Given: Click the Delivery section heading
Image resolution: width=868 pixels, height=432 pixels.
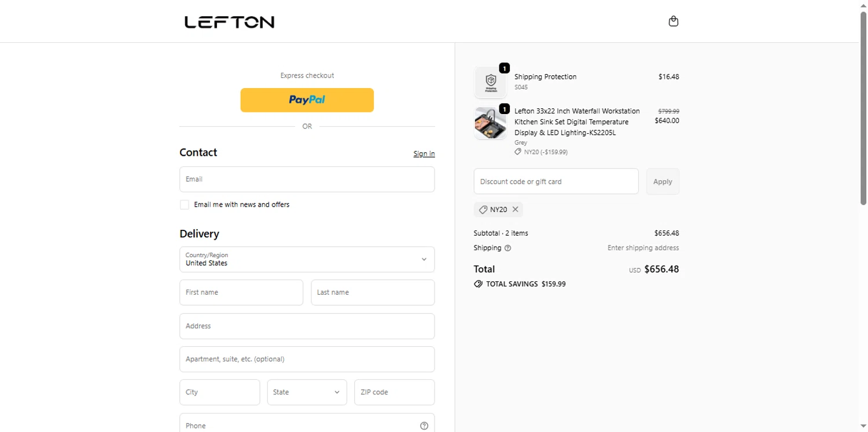Looking at the screenshot, I should pos(199,234).
